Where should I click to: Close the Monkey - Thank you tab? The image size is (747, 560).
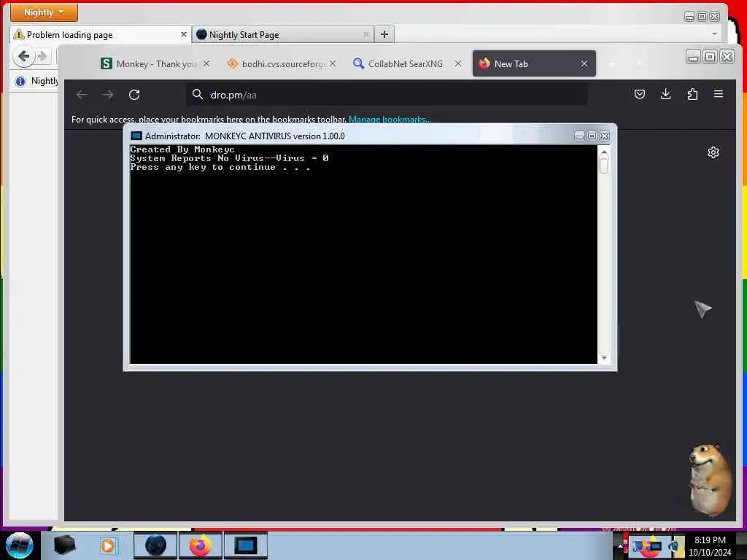pos(206,63)
